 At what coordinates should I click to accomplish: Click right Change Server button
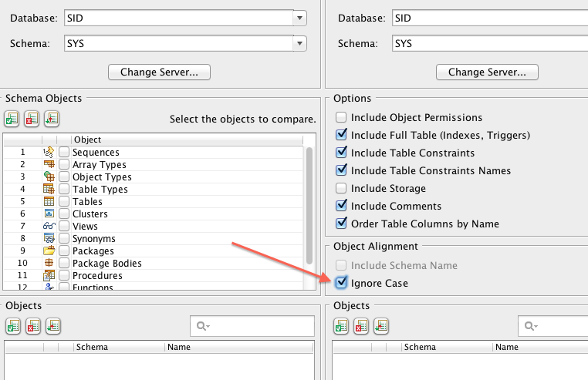click(x=487, y=72)
